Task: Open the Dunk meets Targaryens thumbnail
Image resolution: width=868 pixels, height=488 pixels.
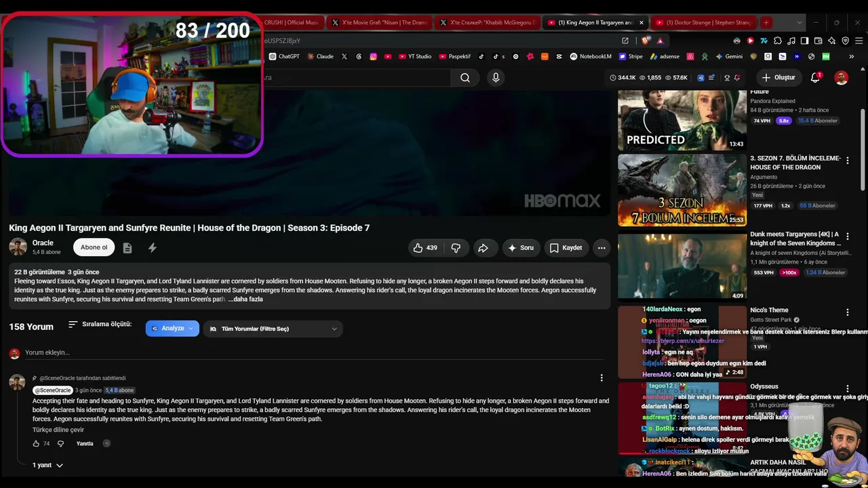Action: click(x=682, y=266)
